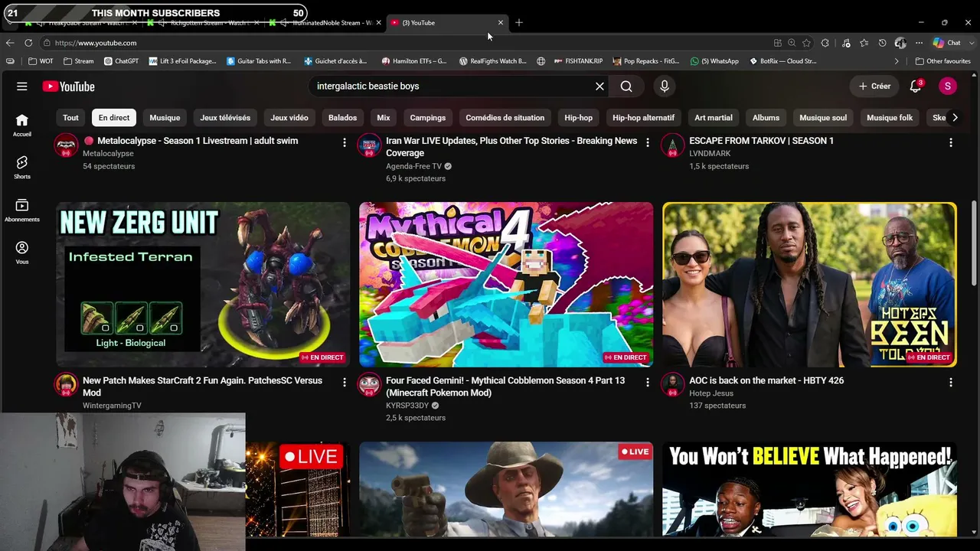This screenshot has width=980, height=551.
Task: Open Metalocalypse channel avatar
Action: coord(67,145)
